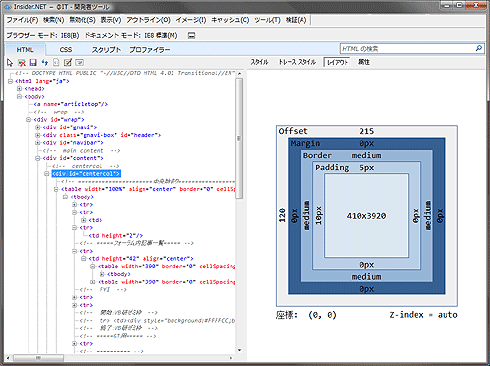The image size is (490, 366).
Task: Show the トレース スタイル pane
Action: tap(297, 62)
